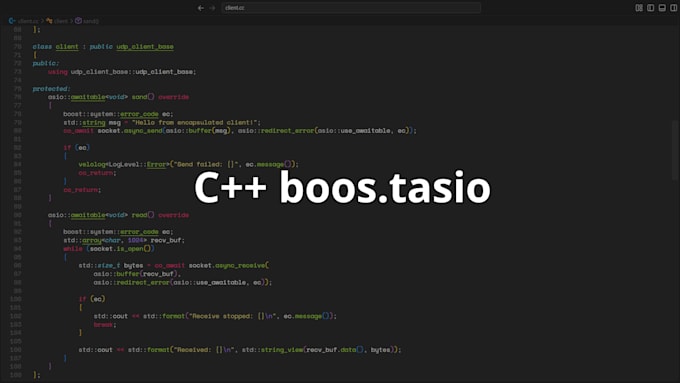The height and width of the screenshot is (383, 680).
Task: Click 'recv_buf;' array declaration
Action: point(167,240)
